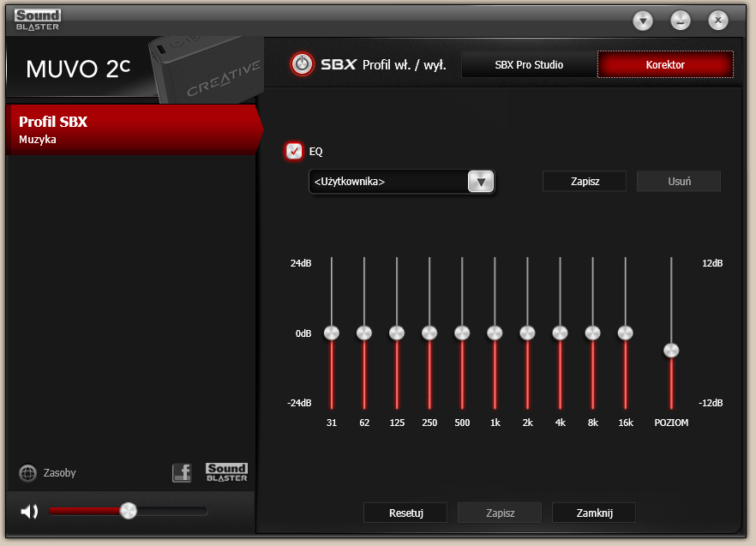Click the Zasoby globe icon
This screenshot has width=756, height=546.
point(28,473)
